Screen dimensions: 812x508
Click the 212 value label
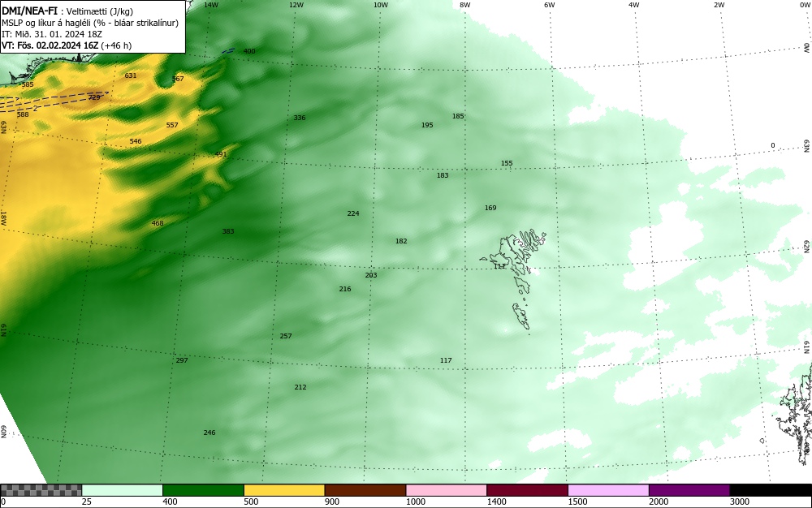tap(300, 387)
